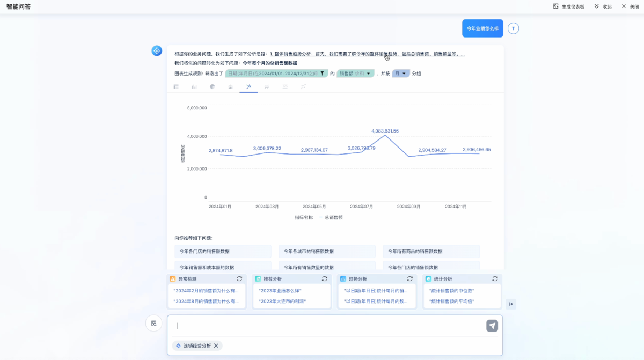Click the send message arrow button
The width and height of the screenshot is (644, 360).
[x=492, y=326]
